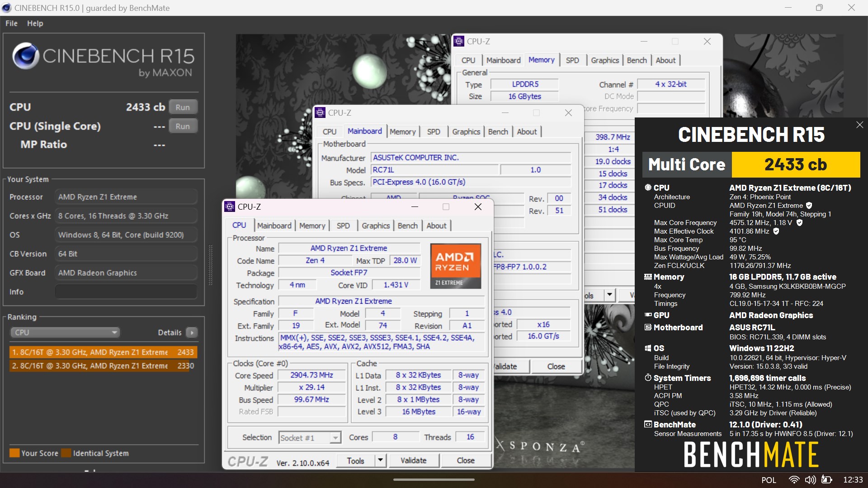868x488 pixels.
Task: Click the CPU-Z icon in front window title
Action: click(x=230, y=206)
